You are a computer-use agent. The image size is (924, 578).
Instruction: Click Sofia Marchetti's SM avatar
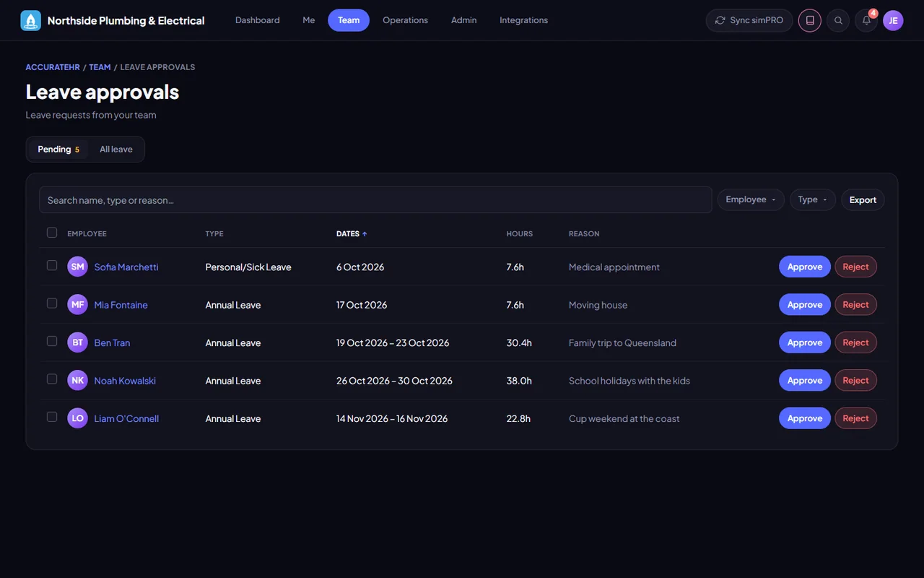pos(77,267)
